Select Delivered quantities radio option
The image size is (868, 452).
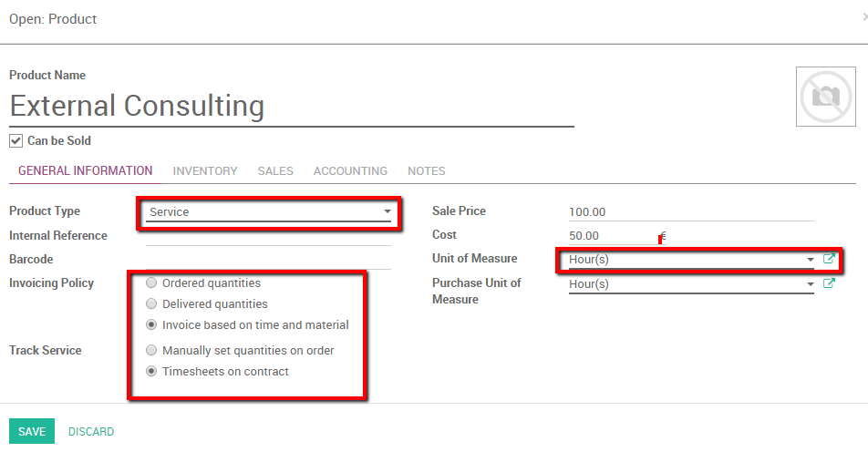click(x=151, y=303)
